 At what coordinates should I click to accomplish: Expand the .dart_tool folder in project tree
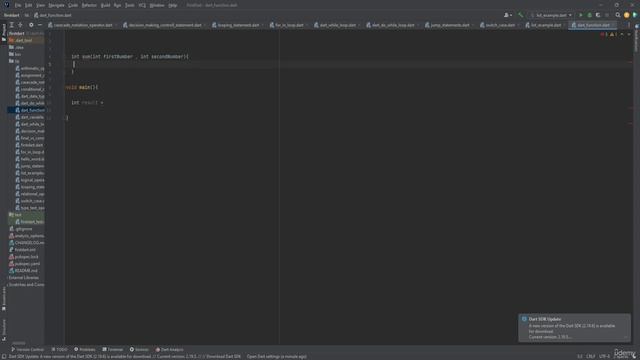[21, 40]
